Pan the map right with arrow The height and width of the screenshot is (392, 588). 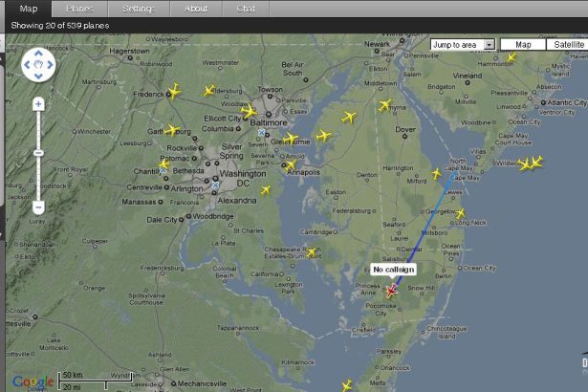pyautogui.click(x=50, y=65)
